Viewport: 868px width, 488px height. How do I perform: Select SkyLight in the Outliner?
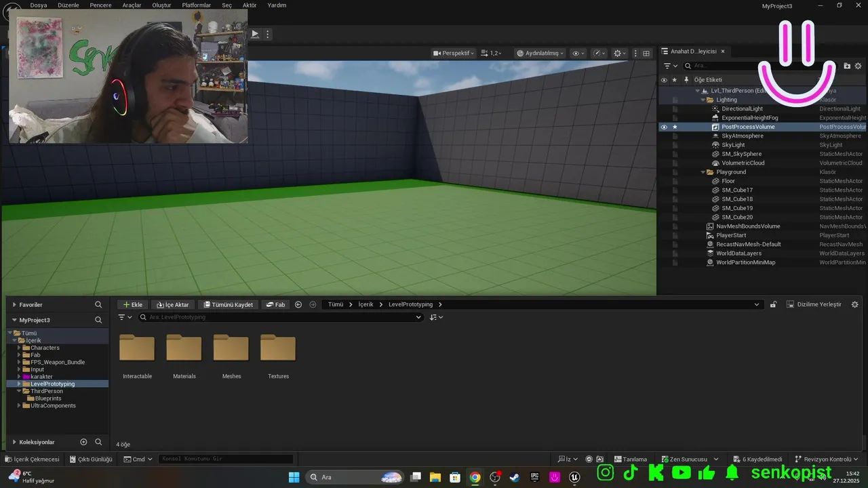[x=733, y=145]
